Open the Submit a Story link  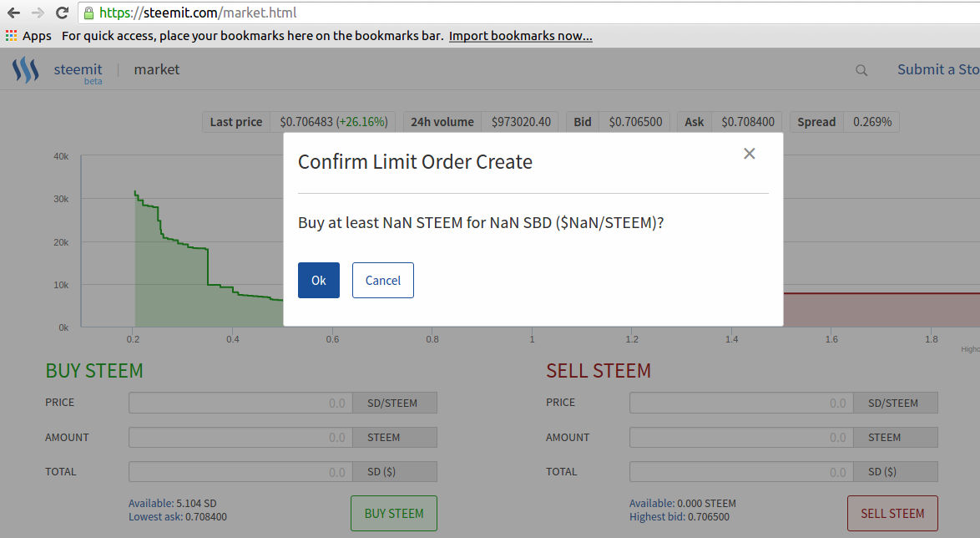pyautogui.click(x=938, y=69)
